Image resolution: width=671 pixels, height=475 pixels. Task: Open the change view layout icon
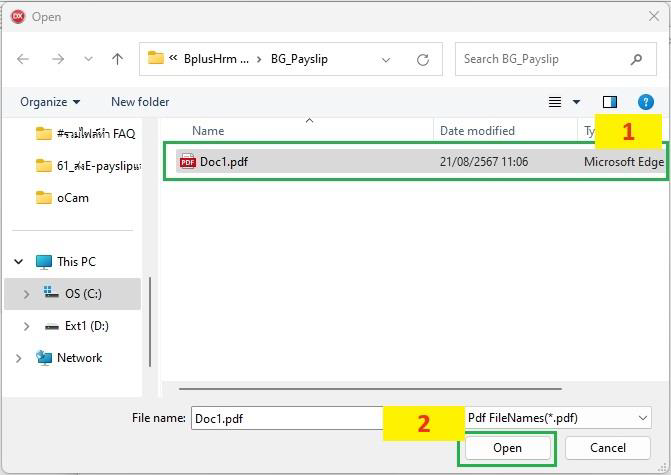555,102
